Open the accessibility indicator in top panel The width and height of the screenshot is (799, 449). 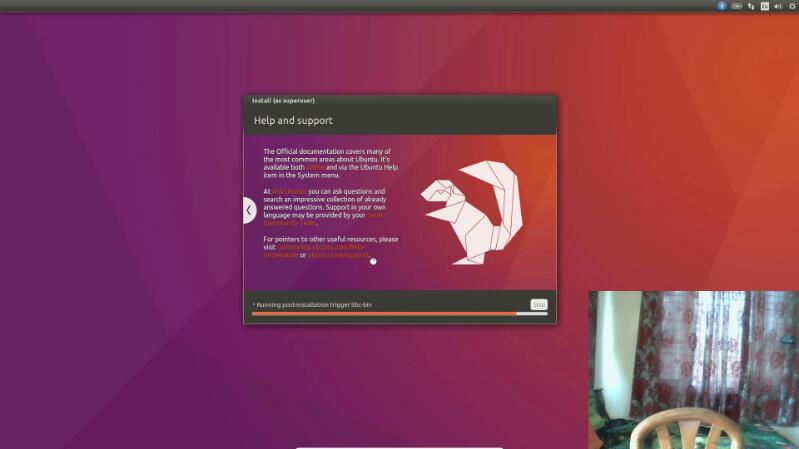pyautogui.click(x=722, y=6)
